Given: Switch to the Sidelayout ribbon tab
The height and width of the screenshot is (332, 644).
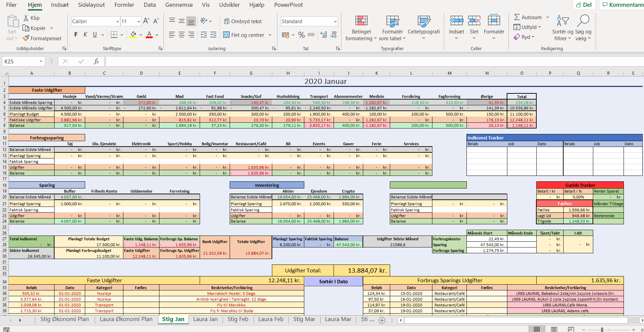Looking at the screenshot, I should point(91,5).
